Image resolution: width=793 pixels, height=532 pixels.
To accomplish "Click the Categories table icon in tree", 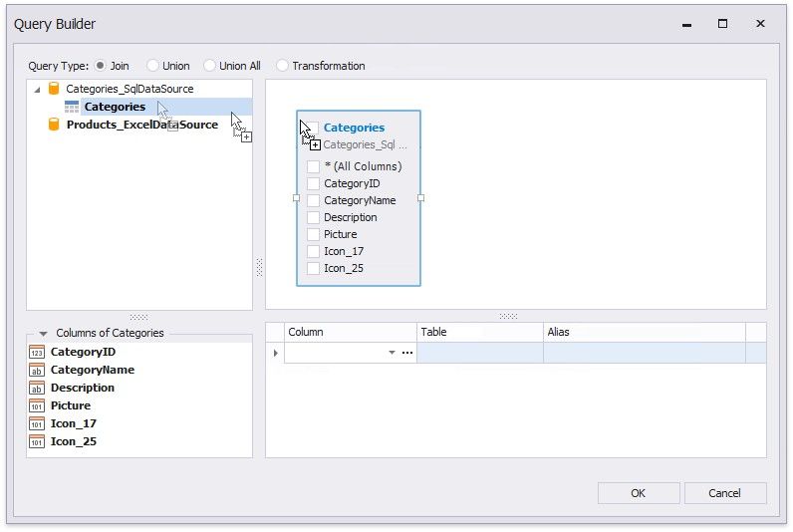I will [x=72, y=107].
